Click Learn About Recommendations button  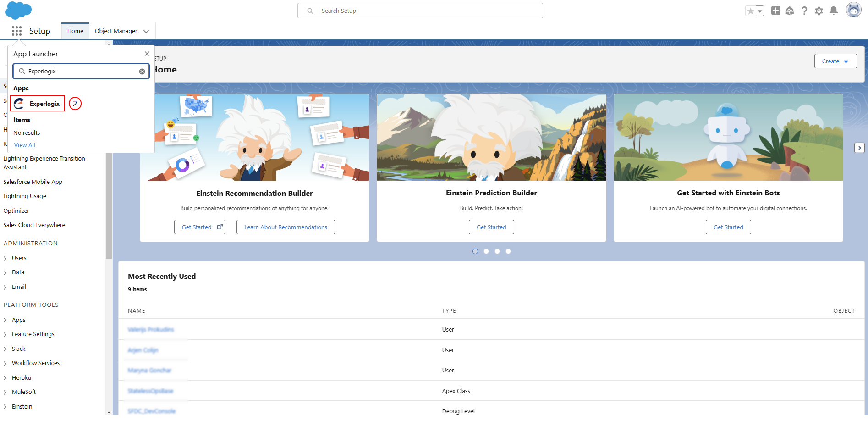(286, 227)
